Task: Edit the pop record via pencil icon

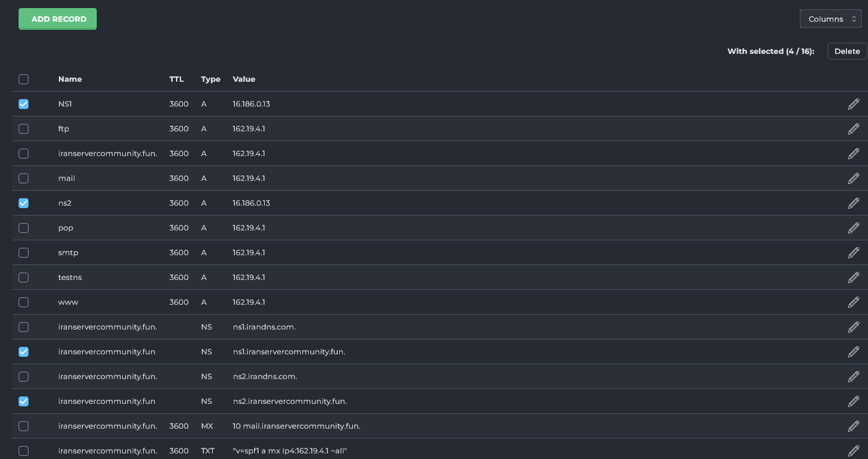Action: tap(853, 228)
